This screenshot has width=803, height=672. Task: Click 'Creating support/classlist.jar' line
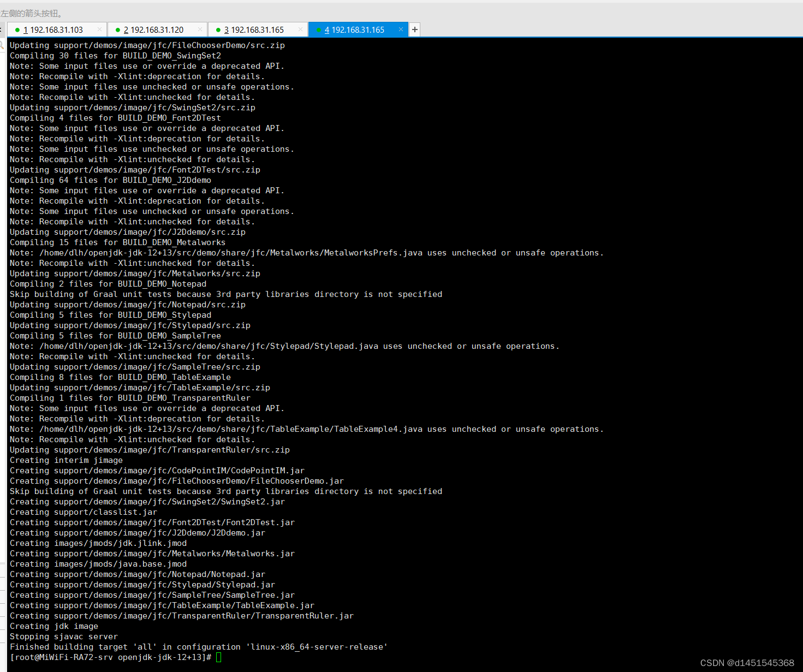[84, 512]
